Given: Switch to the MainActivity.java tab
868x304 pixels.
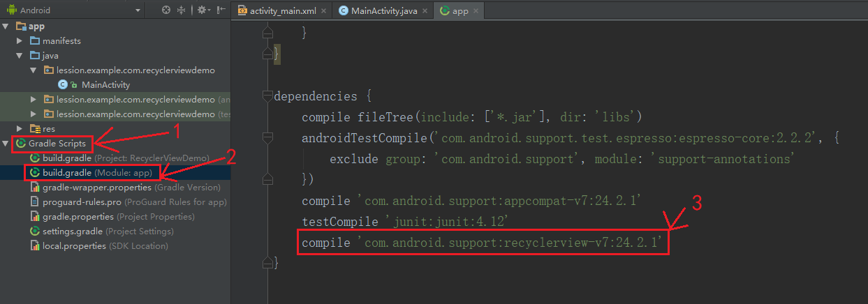Looking at the screenshot, I should coord(384,11).
